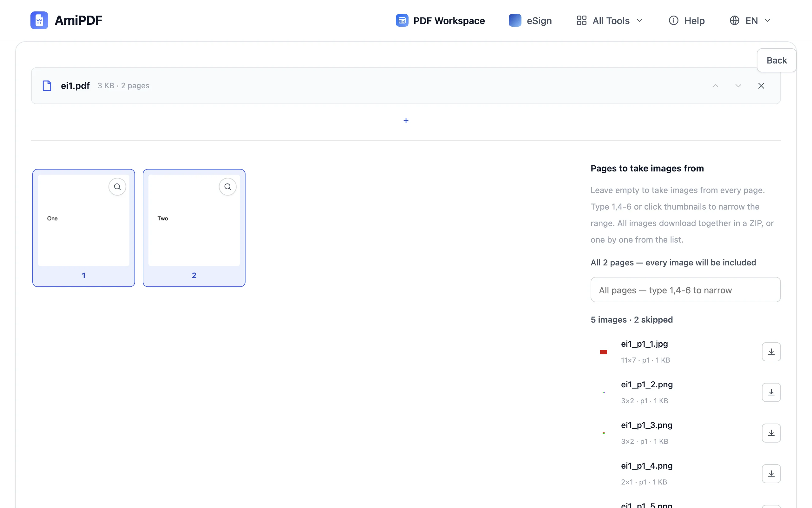Open the eSign tool
Viewport: 812px width, 508px height.
click(530, 21)
